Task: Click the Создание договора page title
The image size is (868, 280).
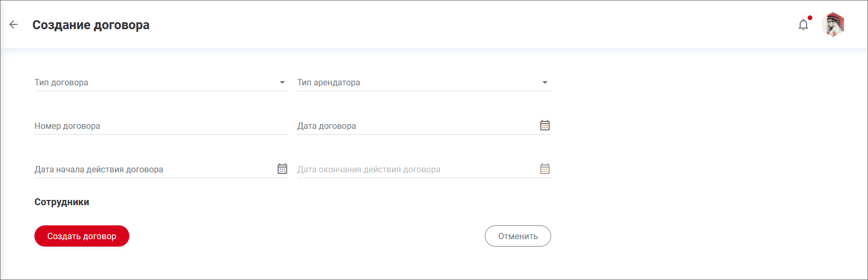Action: tap(91, 25)
